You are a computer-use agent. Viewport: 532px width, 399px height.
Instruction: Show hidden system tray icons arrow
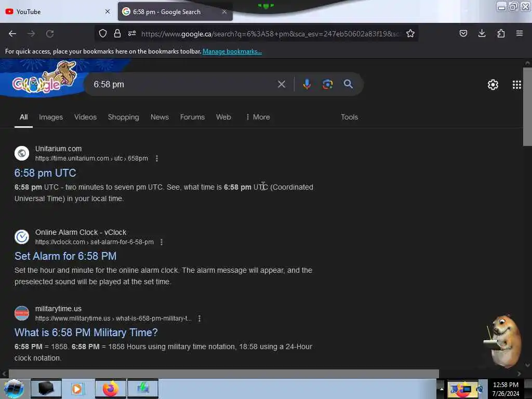442,389
